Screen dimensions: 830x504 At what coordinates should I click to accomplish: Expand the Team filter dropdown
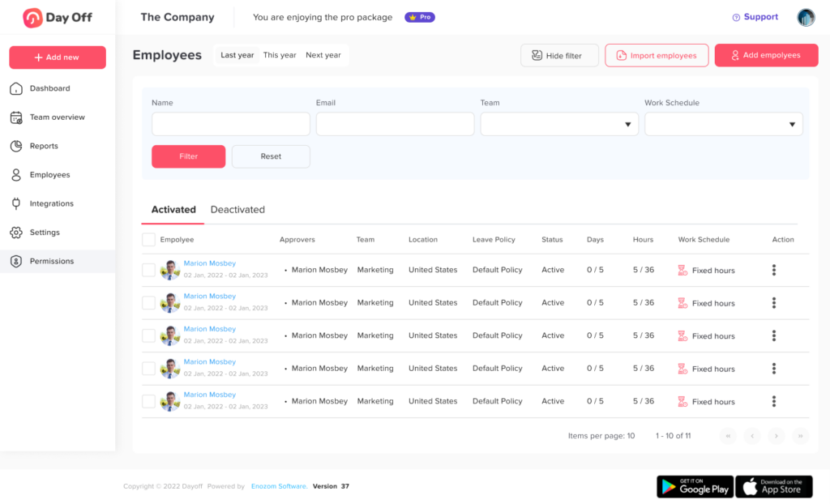click(x=559, y=124)
